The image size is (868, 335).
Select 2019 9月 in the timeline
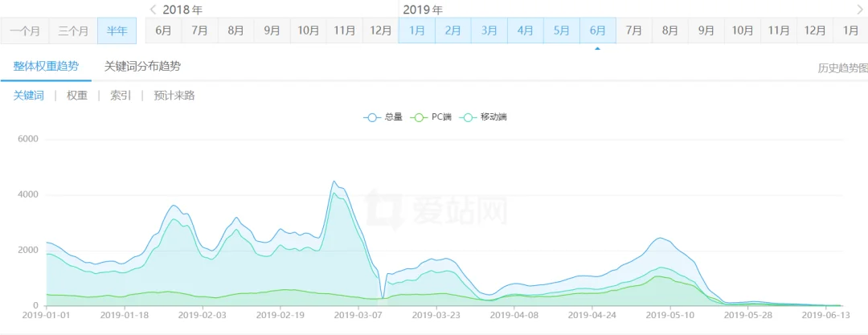706,31
